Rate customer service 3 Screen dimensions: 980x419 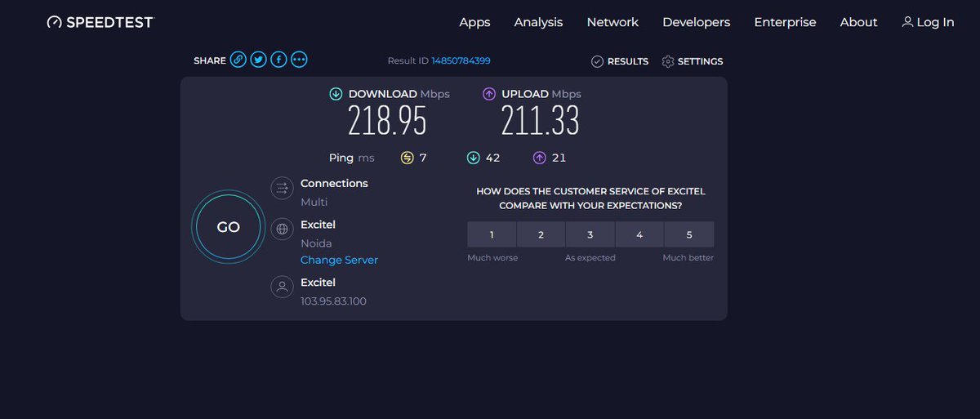590,234
